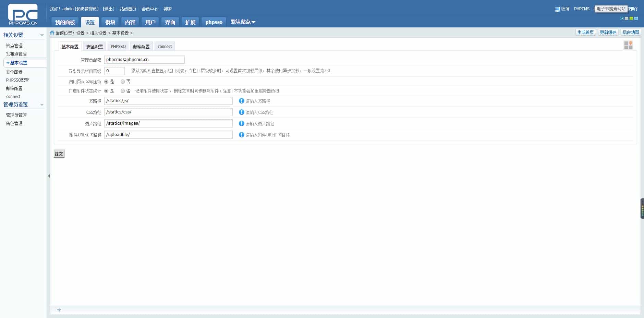Click the 管理员邮箱 email input field
The image size is (644, 318).
click(144, 59)
